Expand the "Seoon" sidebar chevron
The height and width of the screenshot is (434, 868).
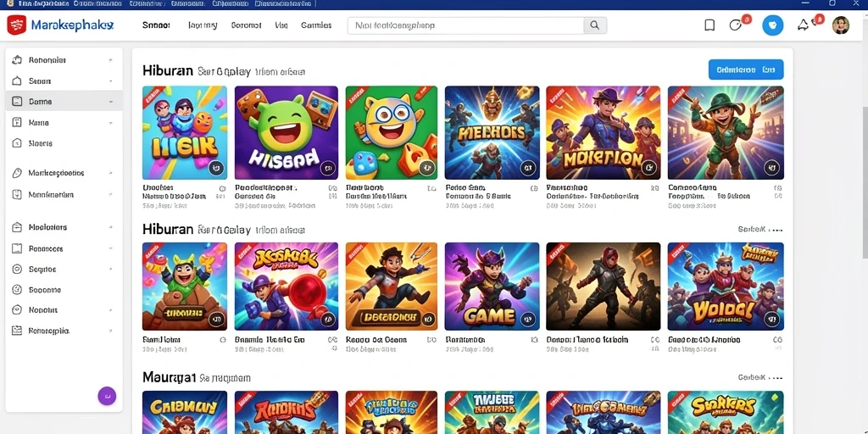point(111,81)
